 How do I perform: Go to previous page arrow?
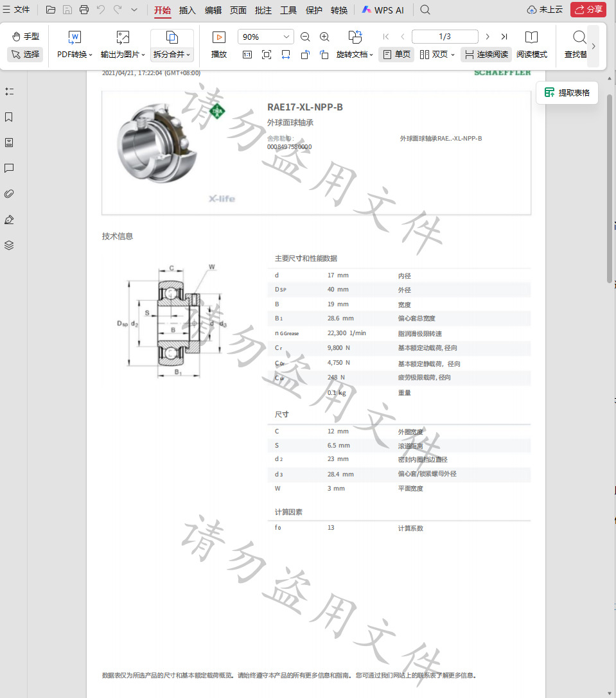coord(403,37)
